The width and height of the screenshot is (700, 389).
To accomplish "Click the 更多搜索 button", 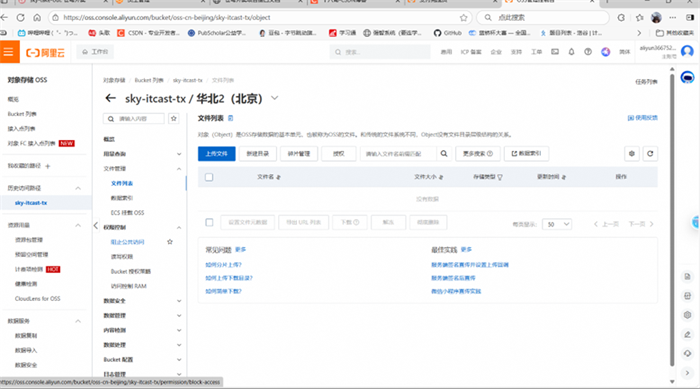I will [478, 154].
